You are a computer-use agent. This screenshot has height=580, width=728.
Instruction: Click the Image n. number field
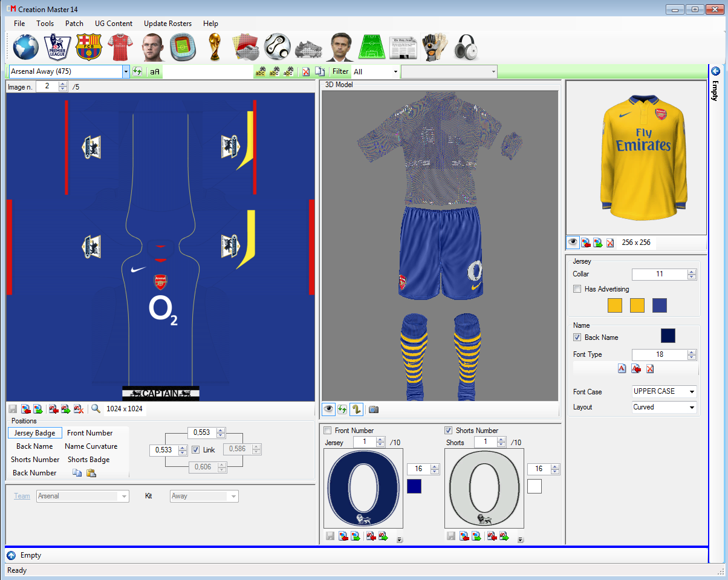click(47, 86)
